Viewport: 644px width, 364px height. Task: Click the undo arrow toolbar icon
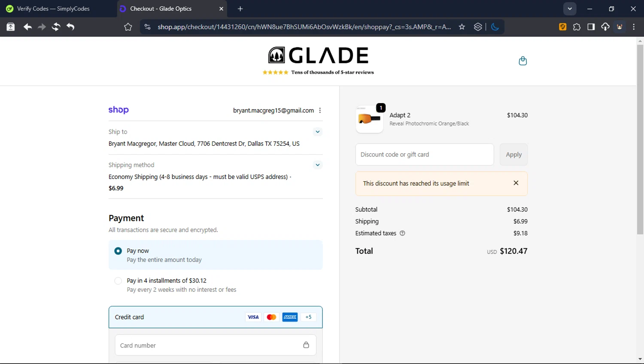(70, 27)
